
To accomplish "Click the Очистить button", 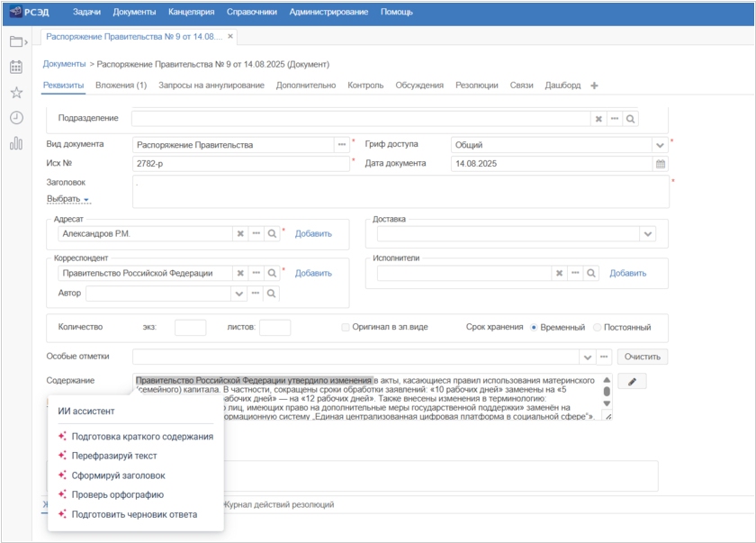I will click(643, 357).
